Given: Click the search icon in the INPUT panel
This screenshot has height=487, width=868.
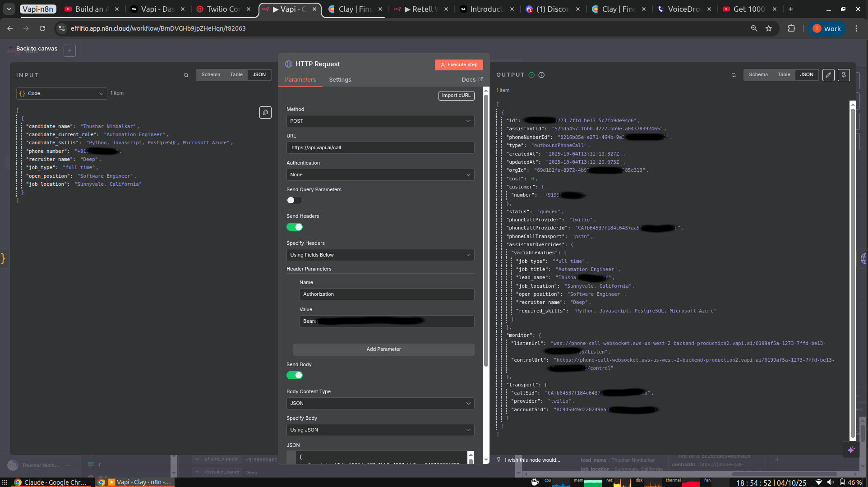Looking at the screenshot, I should point(186,75).
